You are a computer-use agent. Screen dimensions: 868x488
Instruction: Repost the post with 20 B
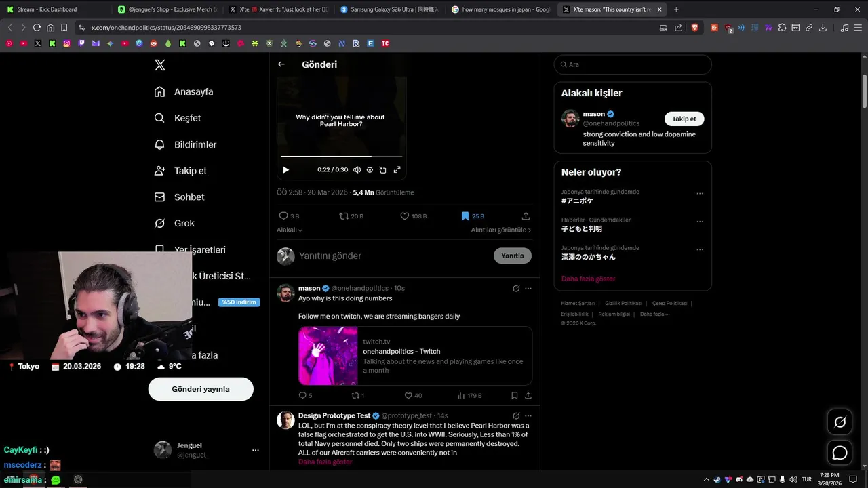351,216
